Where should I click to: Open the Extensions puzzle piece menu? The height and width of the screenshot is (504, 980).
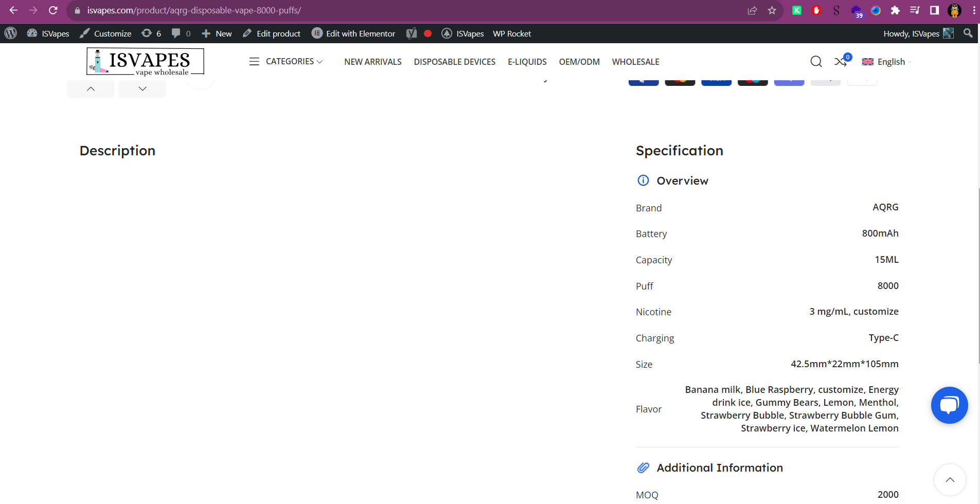(895, 10)
